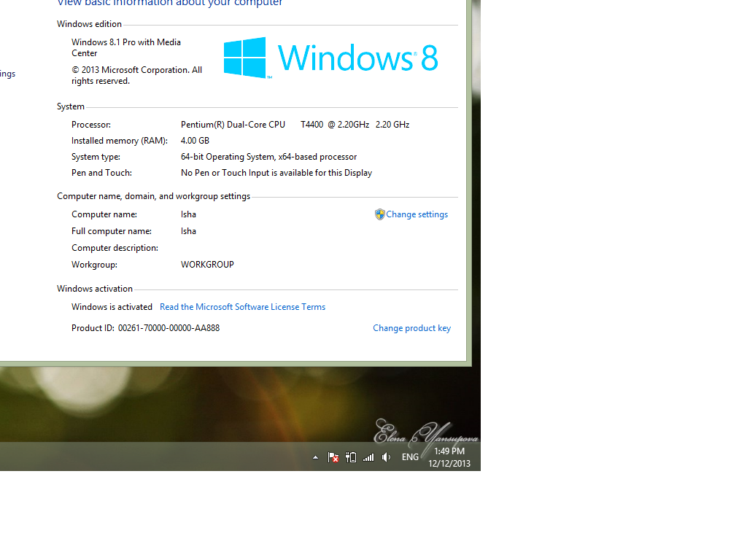The image size is (747, 560).
Task: Click the 64-bit Operating System text
Action: [x=268, y=157]
